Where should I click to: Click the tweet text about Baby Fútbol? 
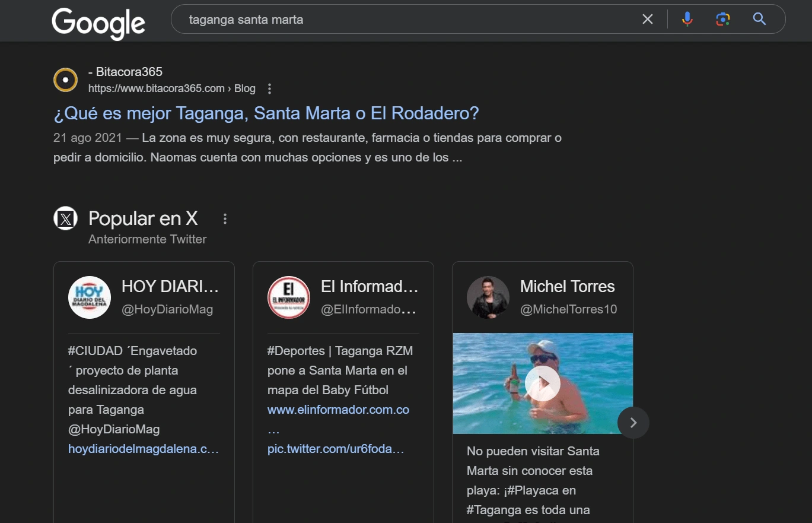pyautogui.click(x=340, y=370)
